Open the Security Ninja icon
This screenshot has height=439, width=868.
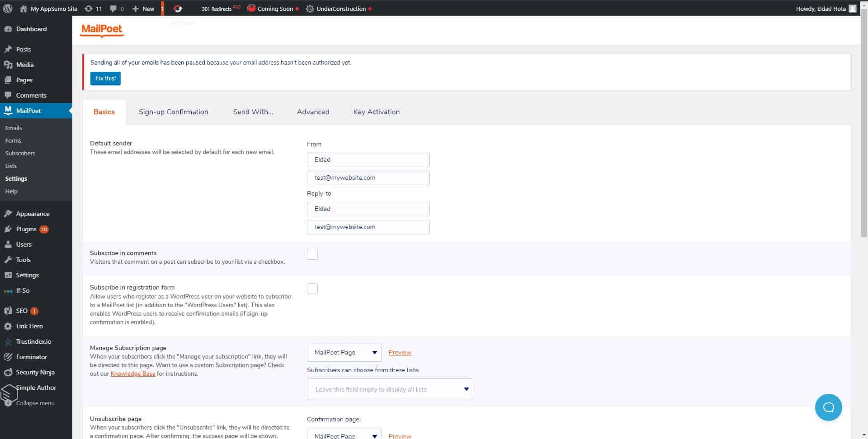[8, 372]
